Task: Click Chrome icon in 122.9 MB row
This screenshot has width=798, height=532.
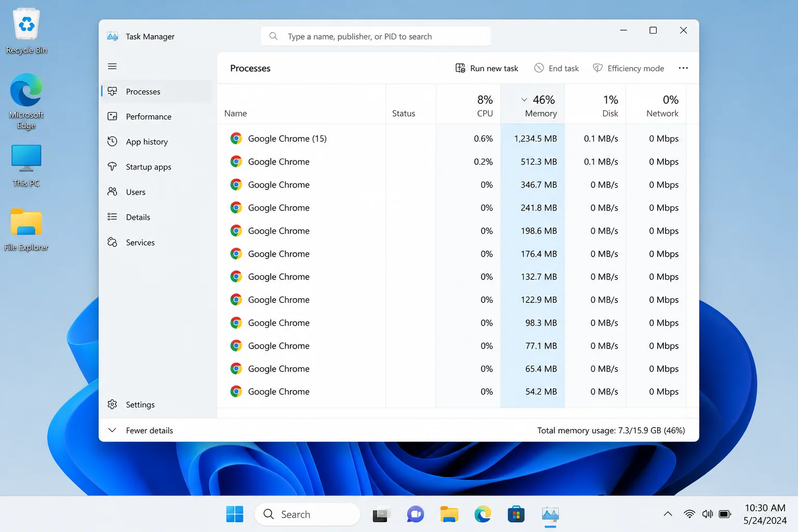Action: click(x=236, y=300)
